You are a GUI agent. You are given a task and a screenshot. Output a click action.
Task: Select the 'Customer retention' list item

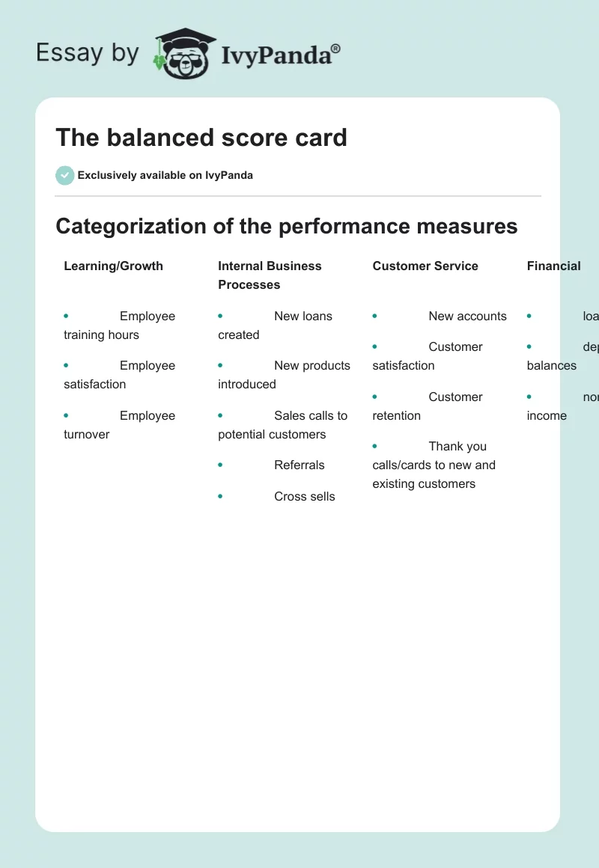(427, 406)
